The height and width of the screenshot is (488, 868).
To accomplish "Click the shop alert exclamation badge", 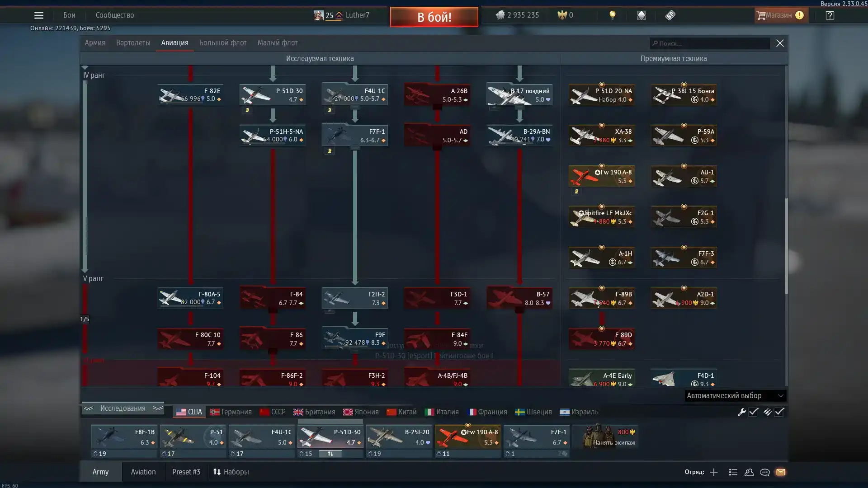I will tap(799, 15).
